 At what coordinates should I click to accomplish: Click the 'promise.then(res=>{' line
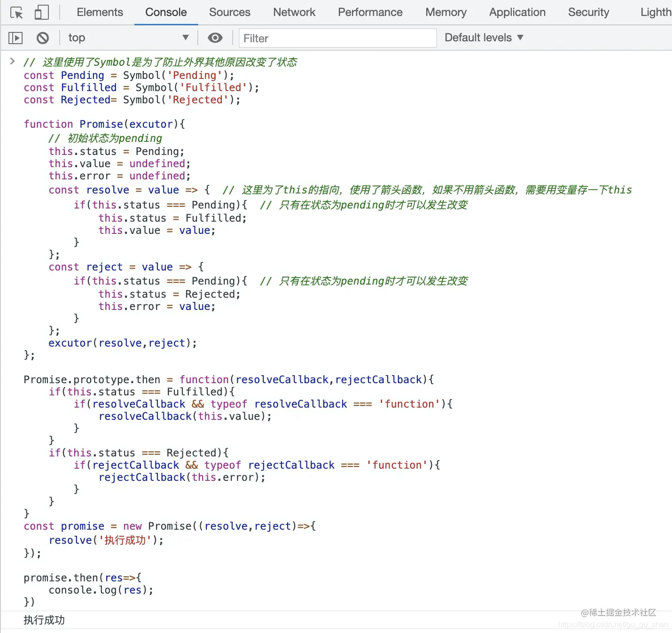[82, 578]
